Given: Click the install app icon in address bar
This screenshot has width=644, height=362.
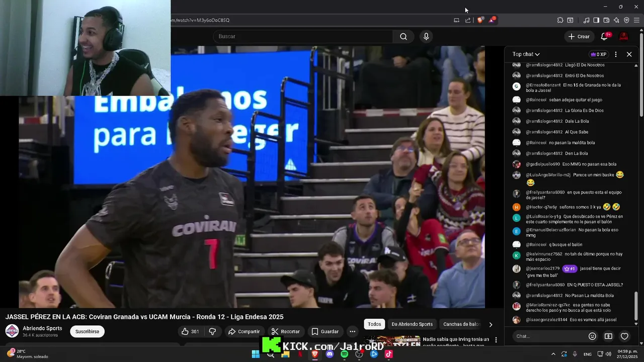Looking at the screenshot, I should pos(456,20).
